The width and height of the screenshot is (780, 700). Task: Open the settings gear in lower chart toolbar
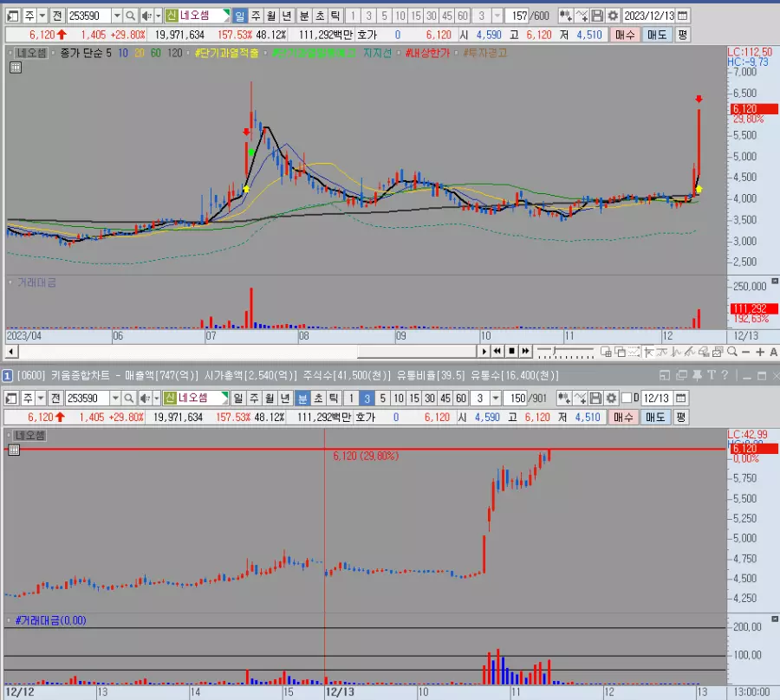click(x=611, y=399)
